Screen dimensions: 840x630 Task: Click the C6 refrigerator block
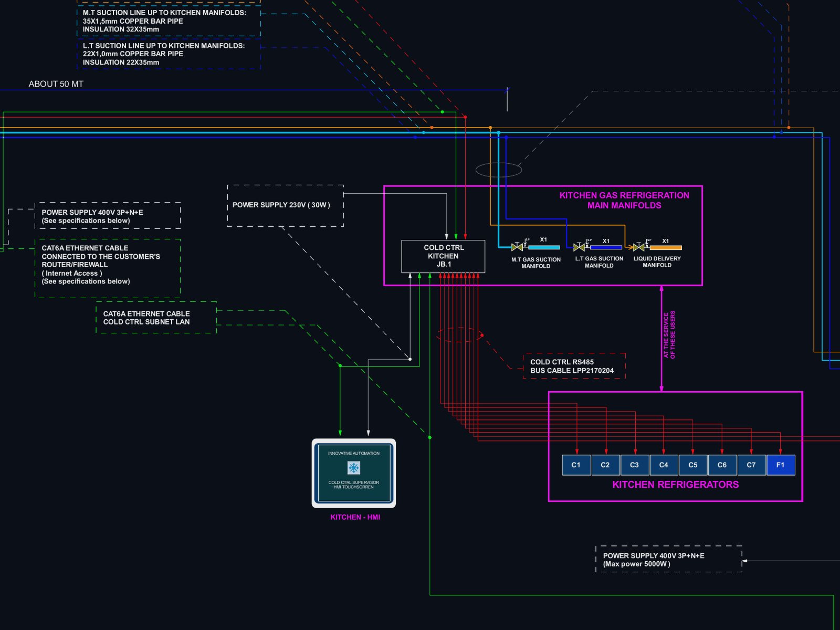tap(722, 465)
